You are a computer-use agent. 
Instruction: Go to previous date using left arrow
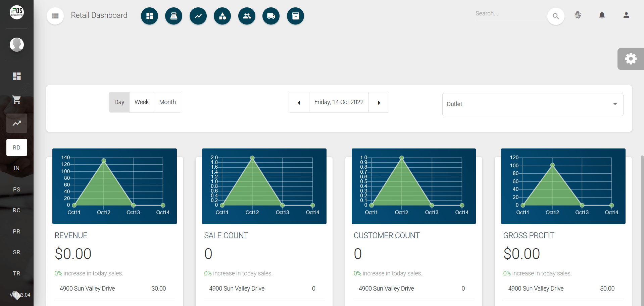[299, 102]
